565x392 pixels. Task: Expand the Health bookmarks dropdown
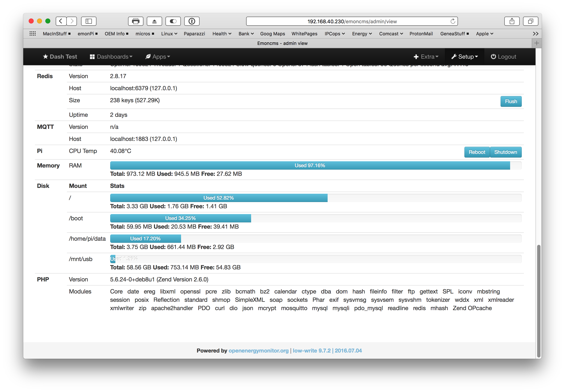[222, 34]
